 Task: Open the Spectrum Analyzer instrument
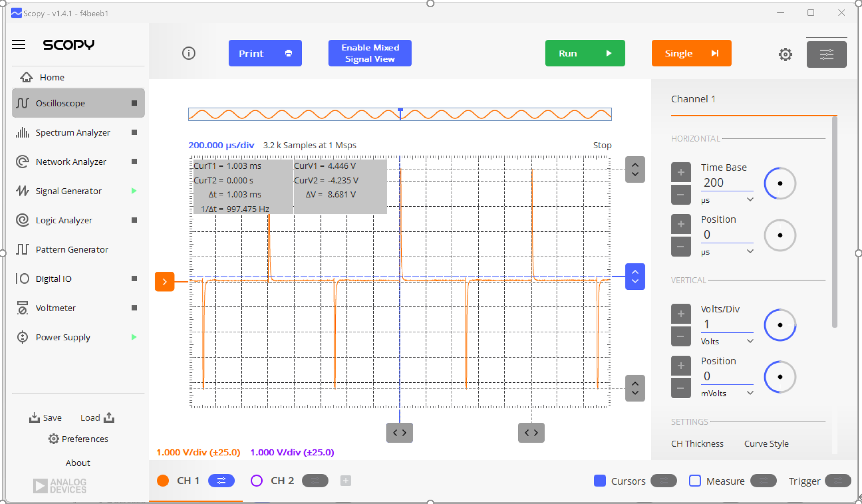(x=73, y=132)
